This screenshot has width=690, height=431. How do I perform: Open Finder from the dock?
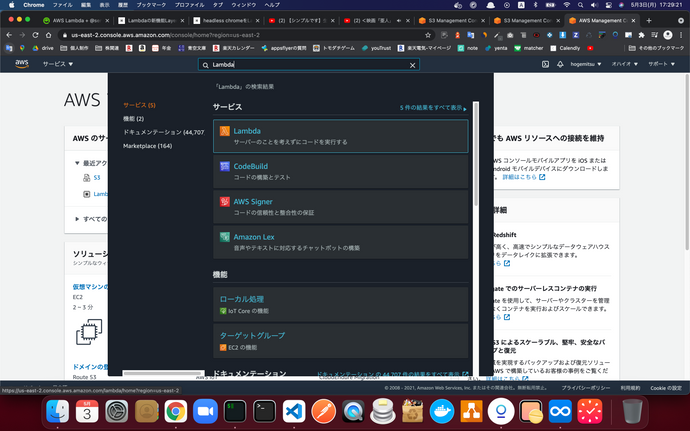click(x=58, y=412)
